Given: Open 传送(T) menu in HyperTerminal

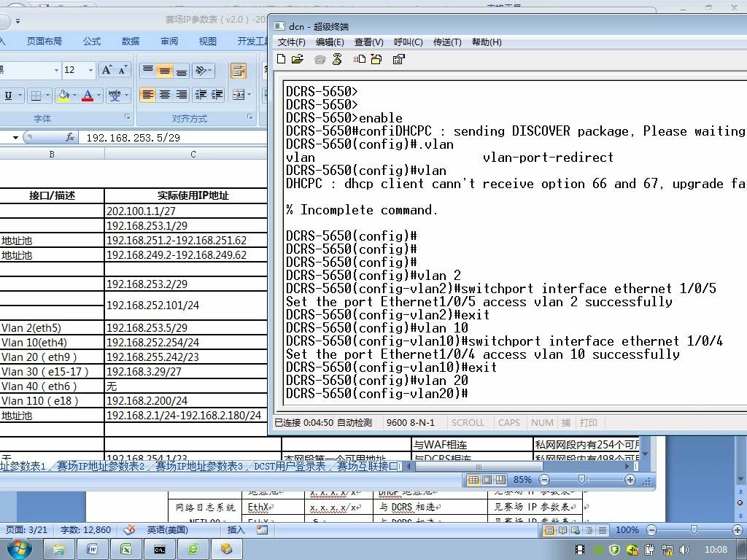Looking at the screenshot, I should coord(447,42).
